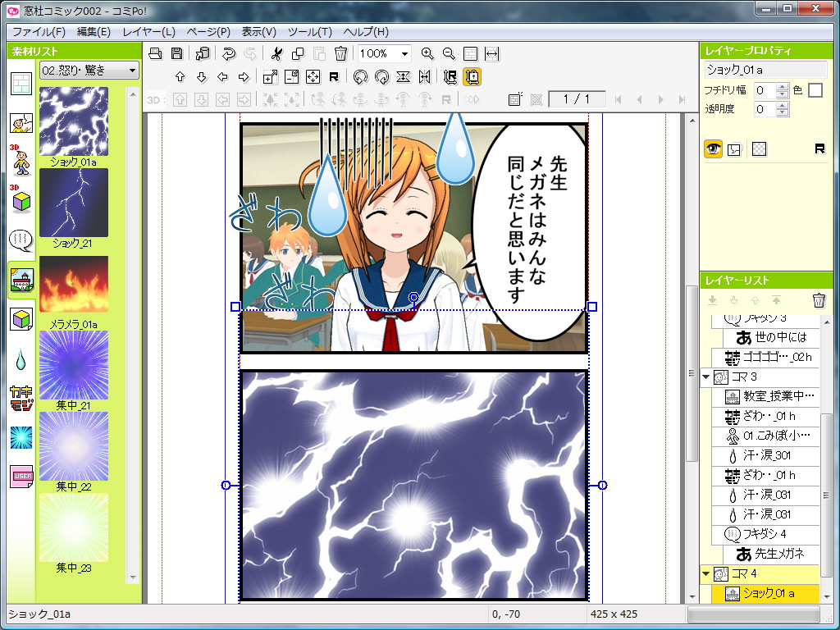Rotate the layer clockwise
The height and width of the screenshot is (630, 840).
point(382,76)
